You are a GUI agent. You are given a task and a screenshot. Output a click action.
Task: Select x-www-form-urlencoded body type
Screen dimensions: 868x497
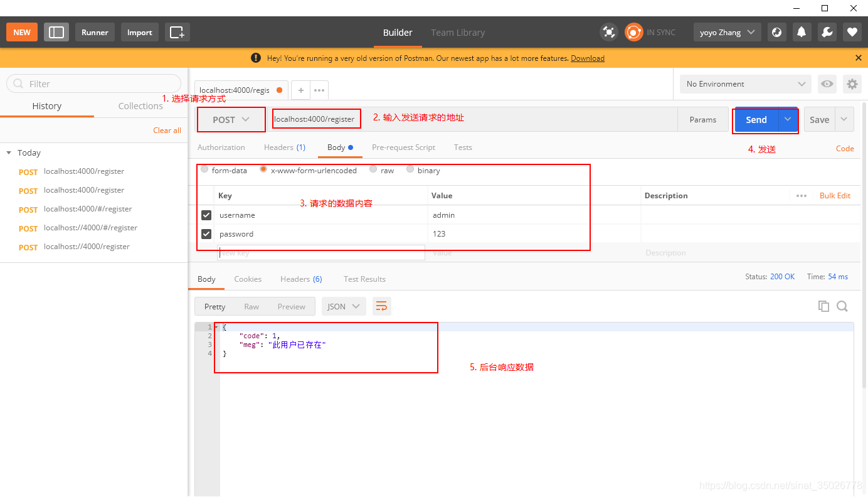[263, 169]
